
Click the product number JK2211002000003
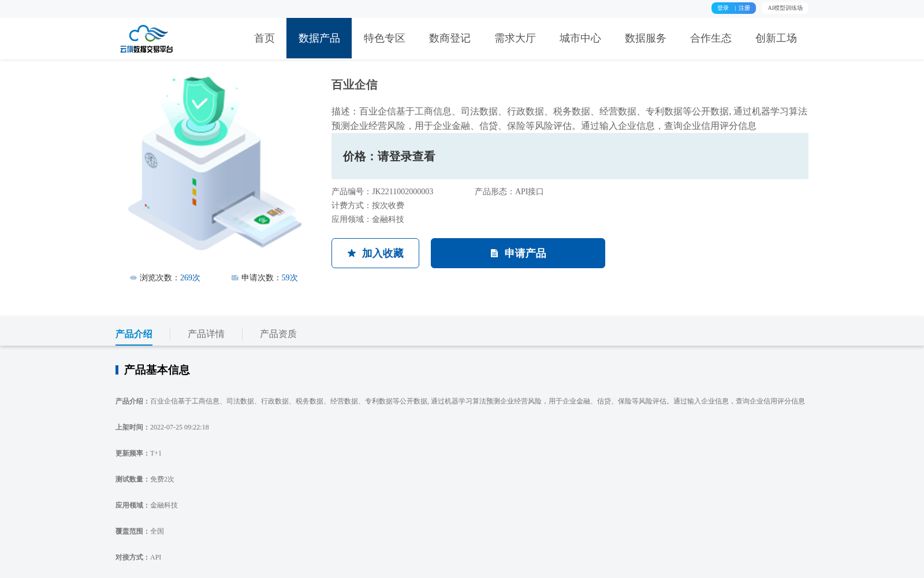pyautogui.click(x=403, y=192)
